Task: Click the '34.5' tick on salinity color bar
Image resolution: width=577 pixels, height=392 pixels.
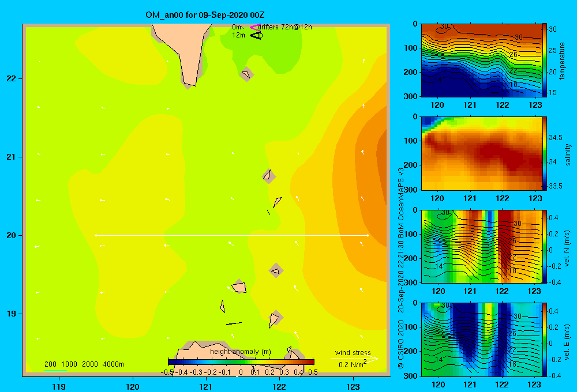Action: pyautogui.click(x=555, y=138)
